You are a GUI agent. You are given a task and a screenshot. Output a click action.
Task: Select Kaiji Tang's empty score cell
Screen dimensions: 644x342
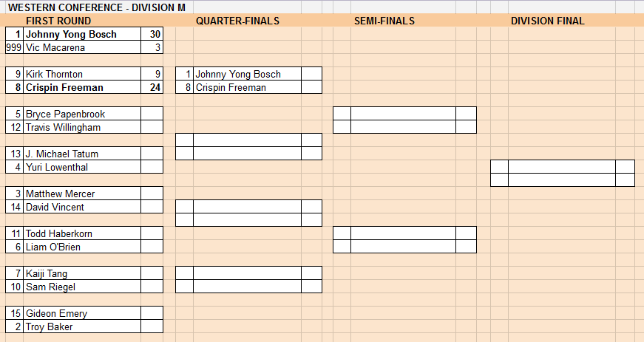click(x=152, y=273)
